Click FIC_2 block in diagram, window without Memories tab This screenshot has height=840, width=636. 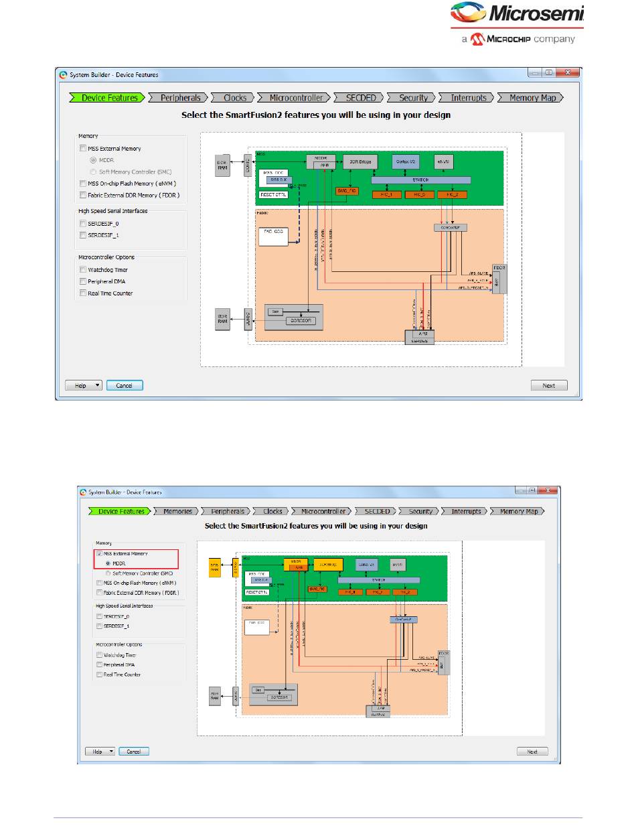[452, 194]
